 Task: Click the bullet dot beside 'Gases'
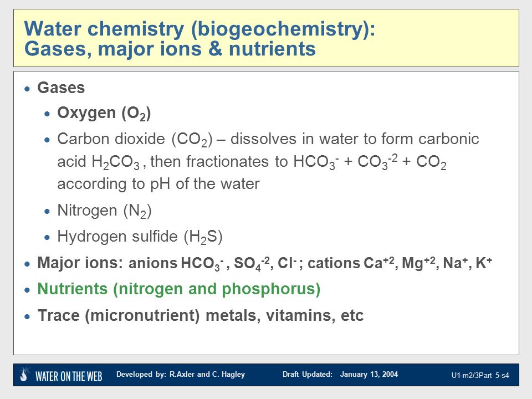pyautogui.click(x=28, y=89)
